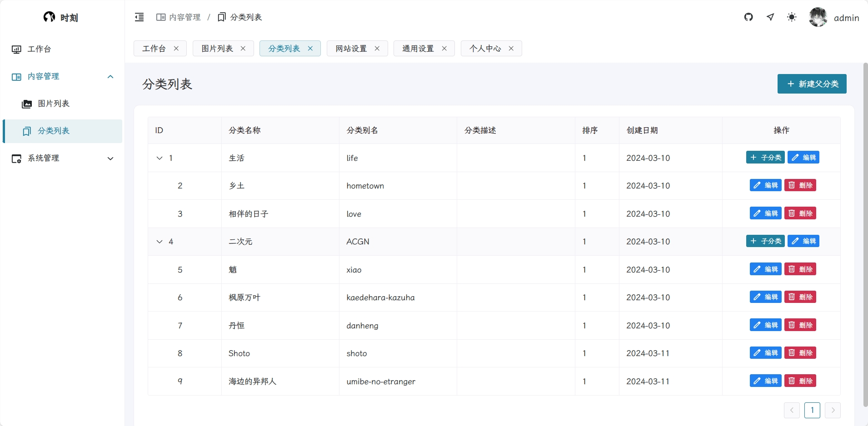Edit the Shoto category

pyautogui.click(x=766, y=353)
